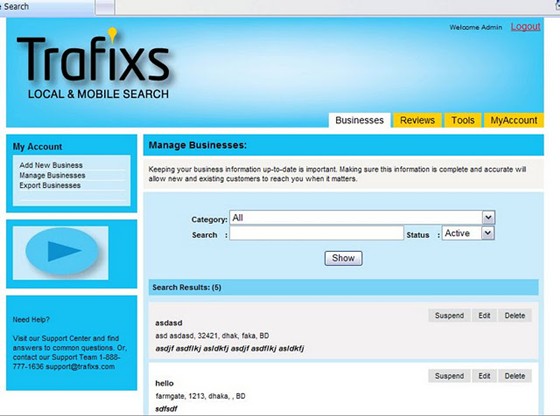The width and height of the screenshot is (560, 416).
Task: Select the hello business name
Action: 164,383
